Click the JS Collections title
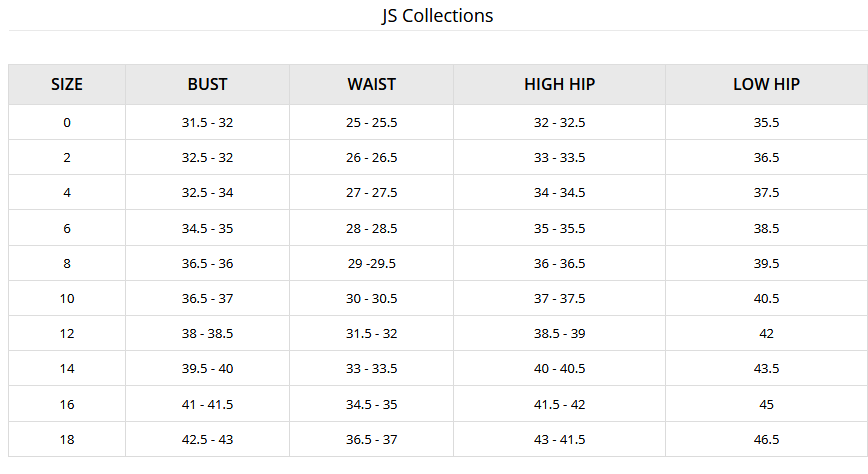Viewport: 868px width, 474px height. (437, 16)
